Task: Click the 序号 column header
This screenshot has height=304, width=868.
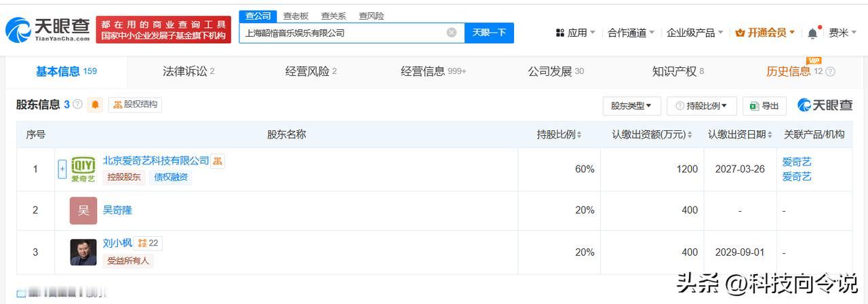Action: [x=36, y=134]
